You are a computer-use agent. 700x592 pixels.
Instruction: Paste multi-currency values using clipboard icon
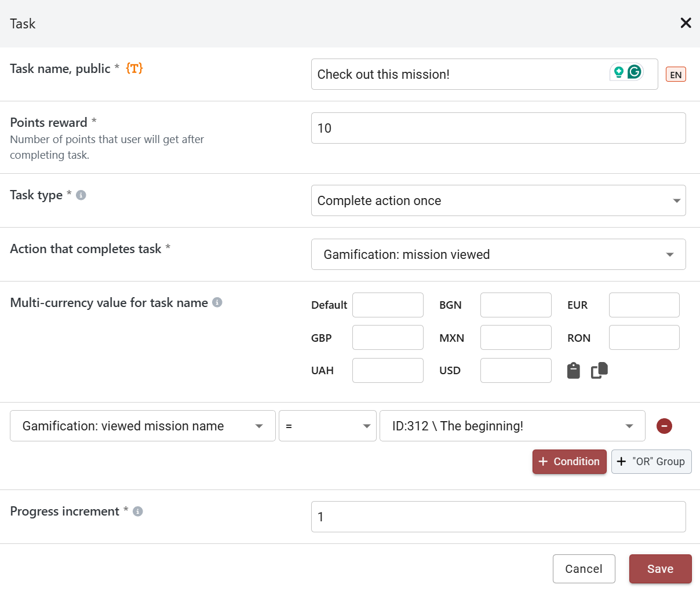[573, 371]
